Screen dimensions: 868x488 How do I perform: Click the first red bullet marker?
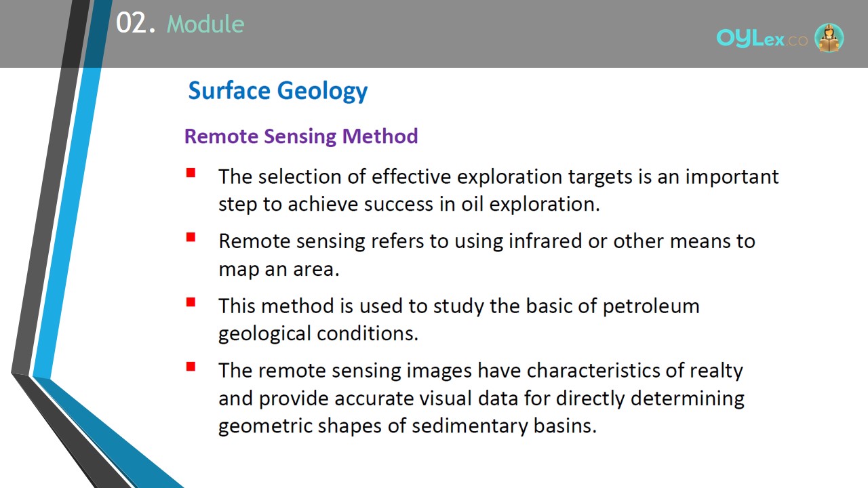click(x=191, y=173)
